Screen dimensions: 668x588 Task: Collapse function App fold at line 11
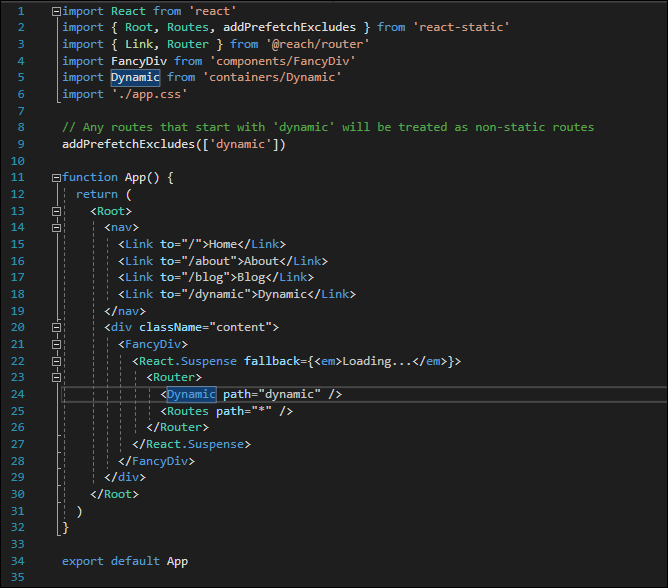tap(56, 178)
